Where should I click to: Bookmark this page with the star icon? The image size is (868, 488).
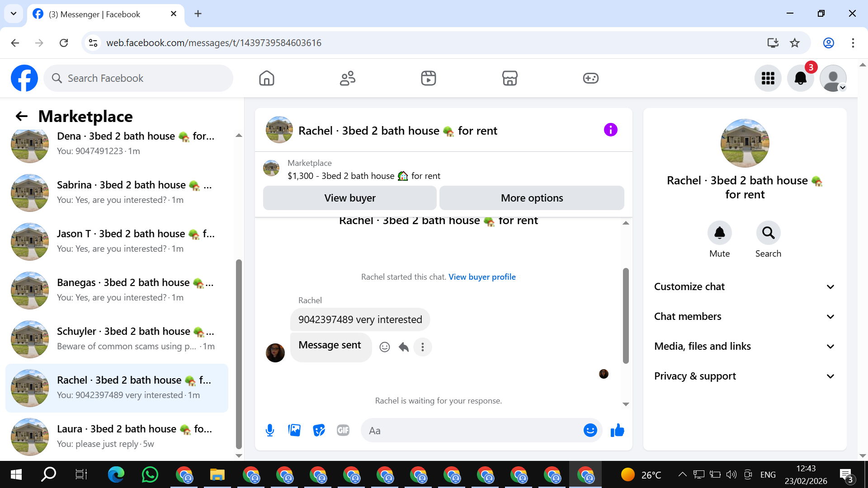tap(795, 43)
